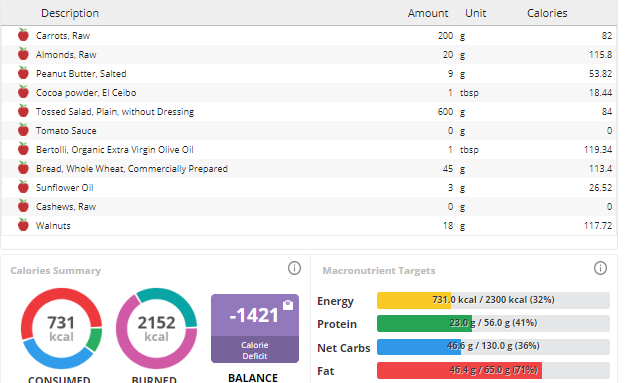Click the Net Carbs label in Macronutrient Targets
The image size is (625, 383).
click(344, 348)
